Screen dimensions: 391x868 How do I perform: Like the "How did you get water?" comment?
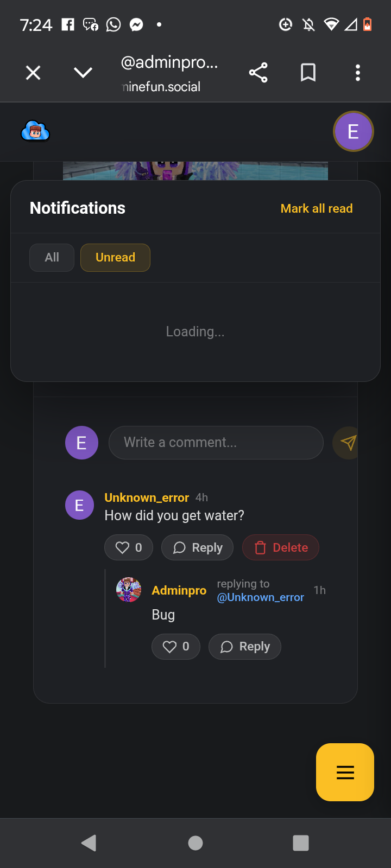click(x=129, y=547)
